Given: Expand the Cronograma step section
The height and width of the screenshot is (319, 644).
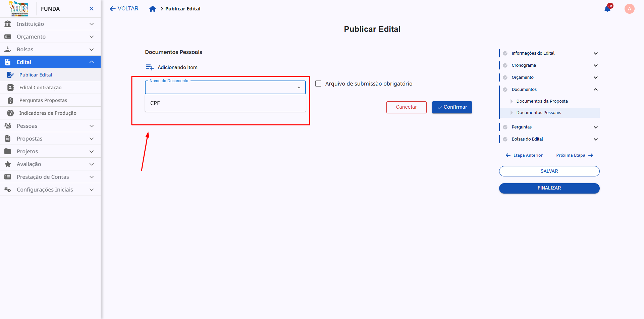Looking at the screenshot, I should 595,65.
